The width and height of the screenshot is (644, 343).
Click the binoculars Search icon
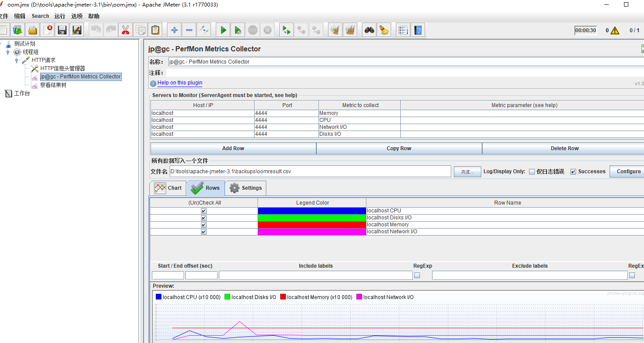click(369, 30)
